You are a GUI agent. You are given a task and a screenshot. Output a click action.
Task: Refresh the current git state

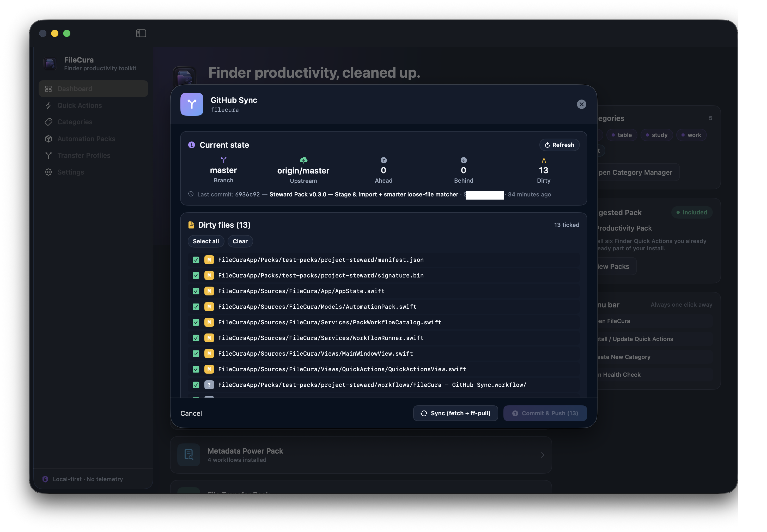tap(559, 145)
